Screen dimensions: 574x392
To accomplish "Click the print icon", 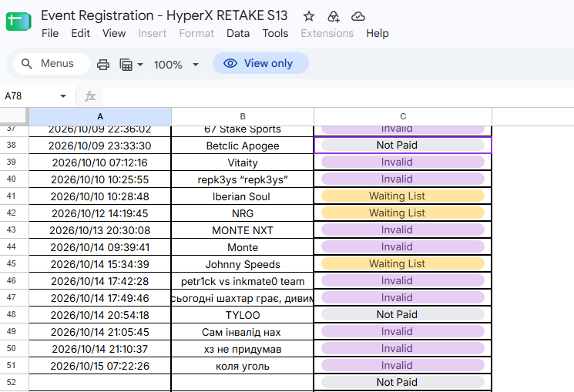I will coord(103,65).
